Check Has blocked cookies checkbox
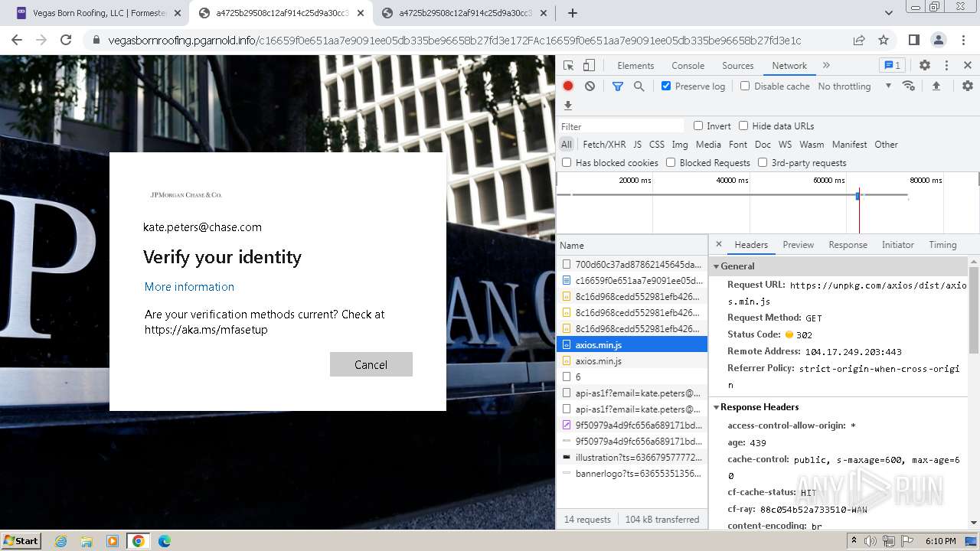The height and width of the screenshot is (551, 980). (x=567, y=162)
